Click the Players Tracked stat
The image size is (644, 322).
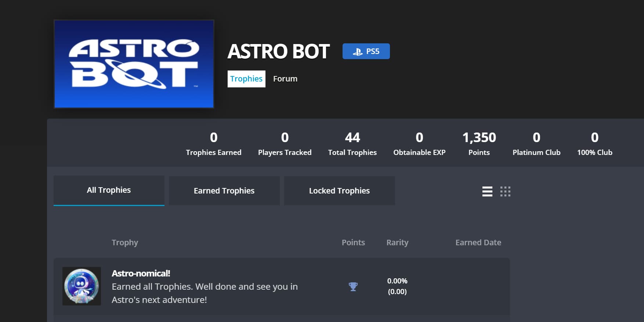[285, 144]
